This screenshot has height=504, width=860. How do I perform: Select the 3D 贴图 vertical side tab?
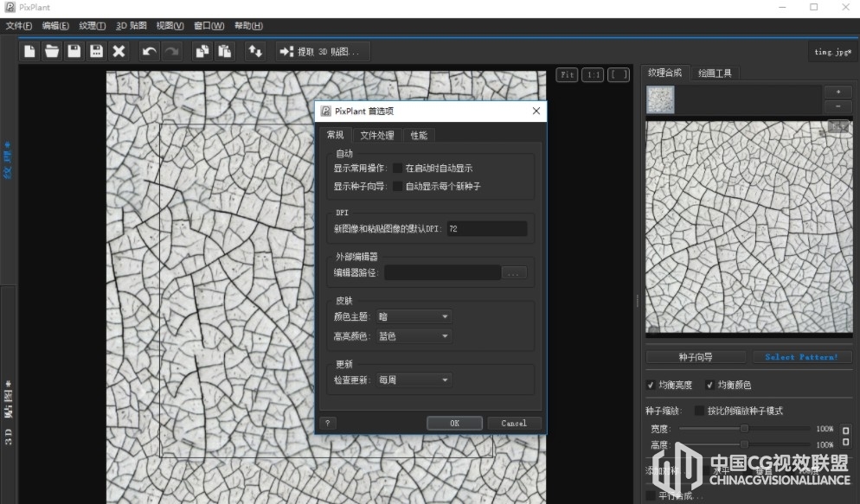pos(9,412)
